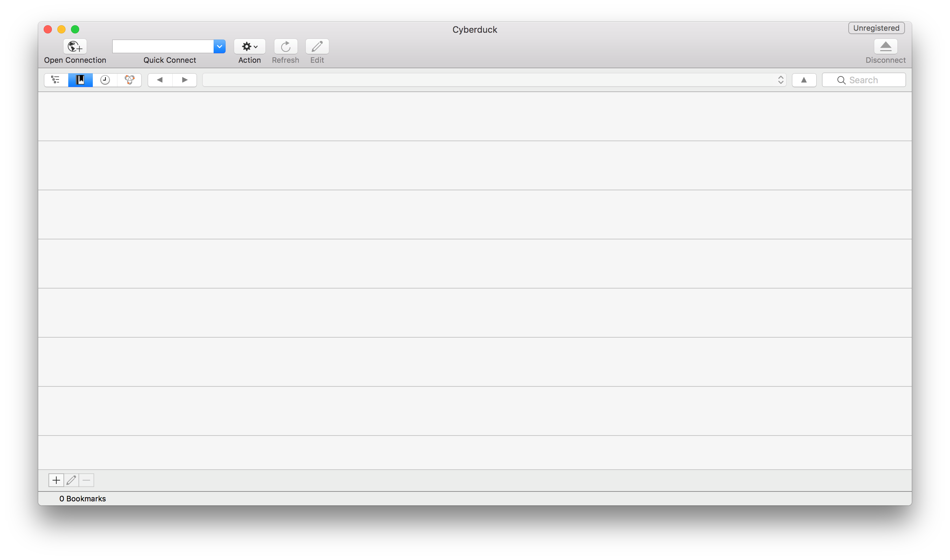The width and height of the screenshot is (950, 560).
Task: Open the Action gear menu
Action: [249, 46]
